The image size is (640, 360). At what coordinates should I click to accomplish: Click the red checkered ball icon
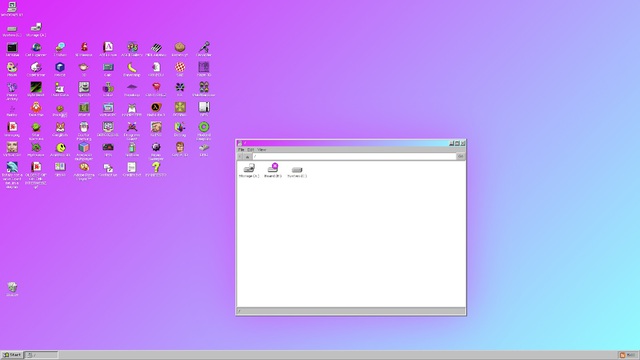point(180,69)
